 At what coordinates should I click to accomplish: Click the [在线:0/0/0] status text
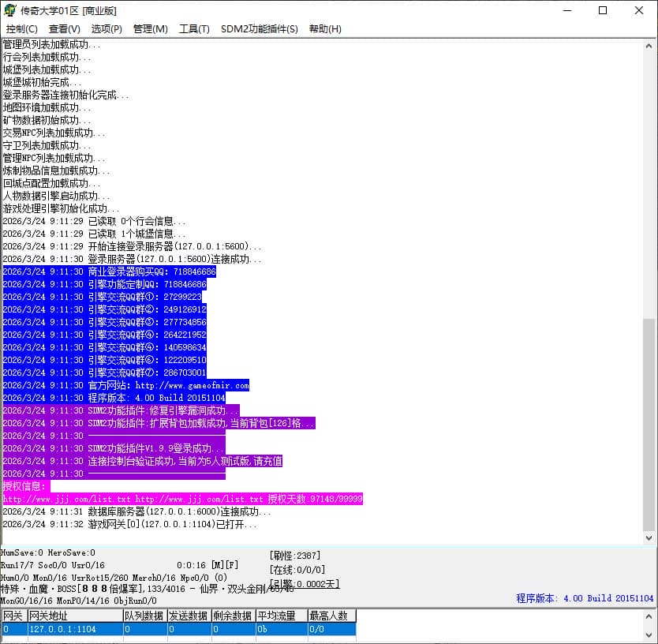pos(297,570)
